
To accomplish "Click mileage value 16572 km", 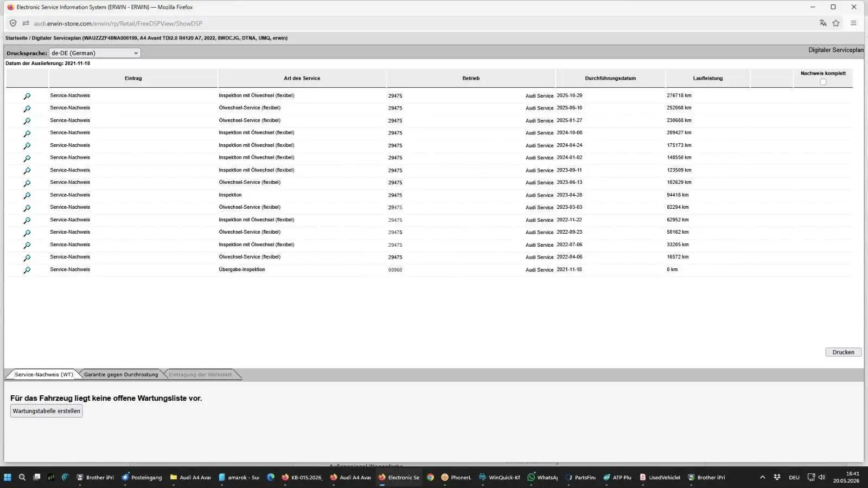I will click(x=678, y=257).
